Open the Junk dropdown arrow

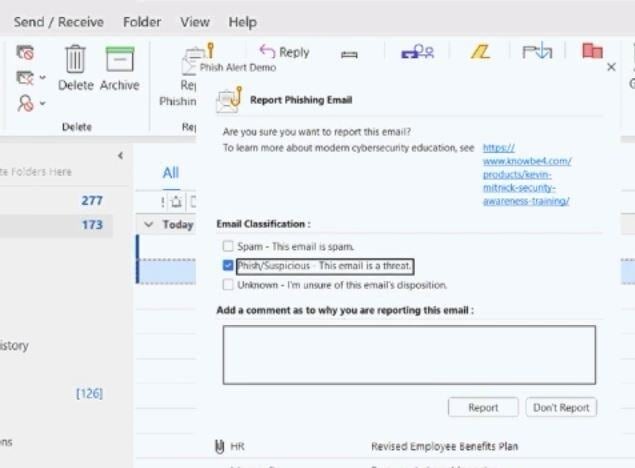click(x=42, y=101)
